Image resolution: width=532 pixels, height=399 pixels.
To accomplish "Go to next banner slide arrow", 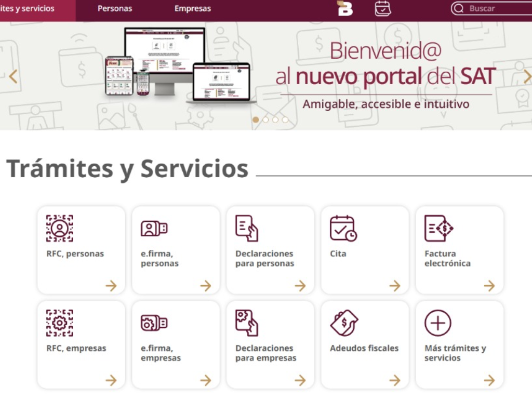I will pos(527,76).
